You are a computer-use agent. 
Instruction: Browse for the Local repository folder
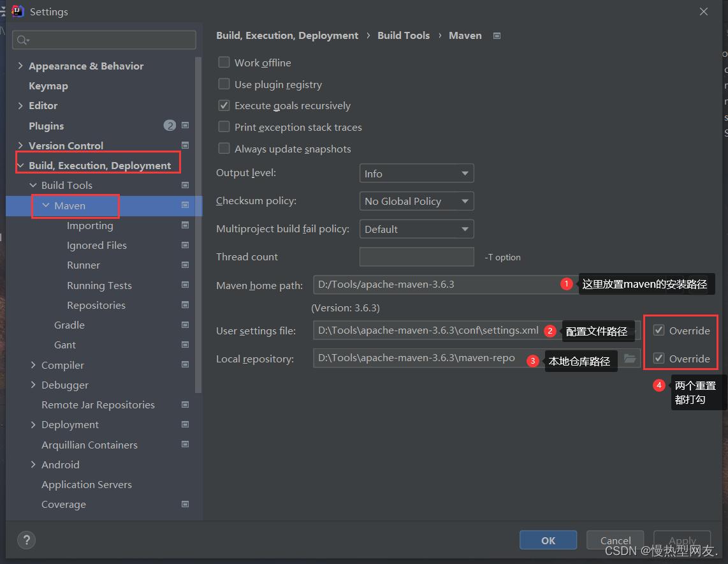630,358
